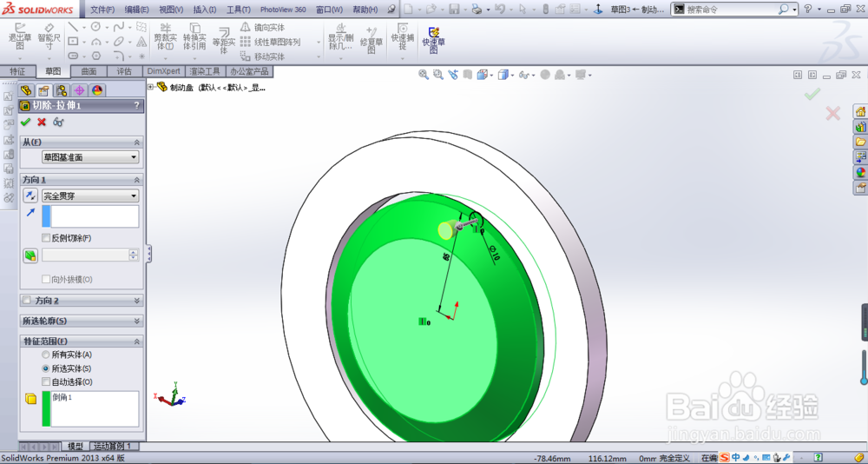Image resolution: width=868 pixels, height=464 pixels.
Task: Click Linear Sketch Pattern (线性草图阵列)
Action: click(271, 42)
